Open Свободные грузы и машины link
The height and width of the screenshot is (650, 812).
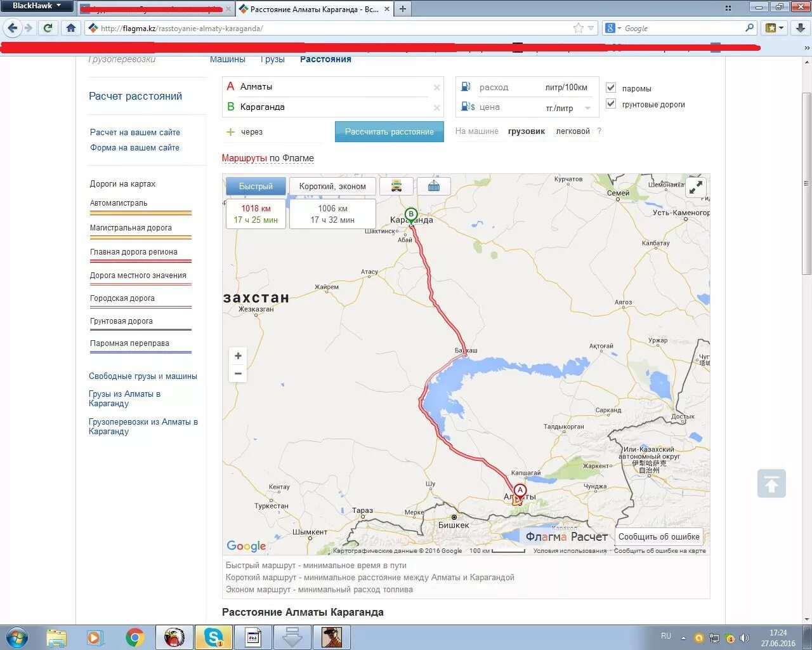(143, 376)
